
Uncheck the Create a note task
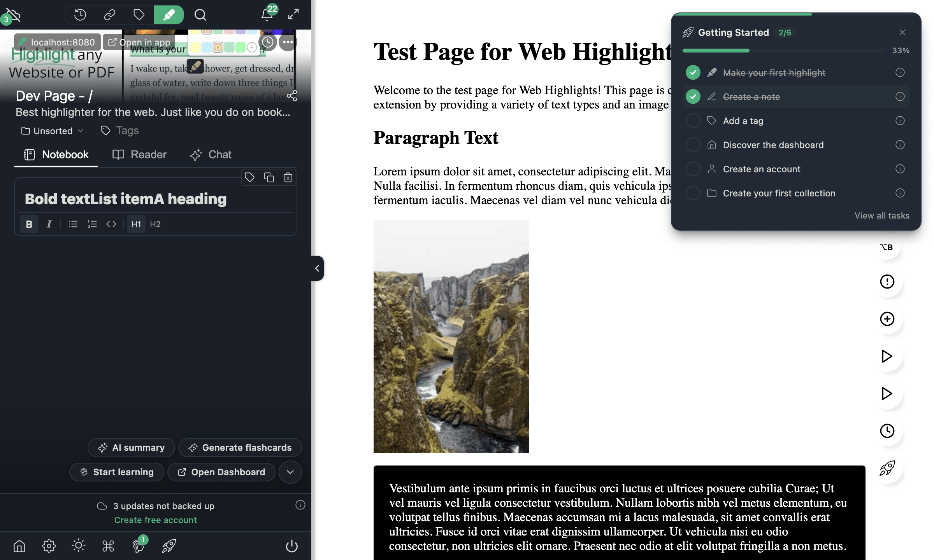(693, 96)
